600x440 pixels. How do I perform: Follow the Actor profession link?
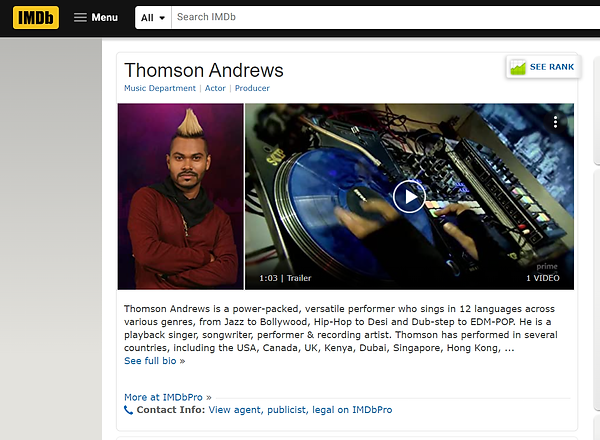215,88
